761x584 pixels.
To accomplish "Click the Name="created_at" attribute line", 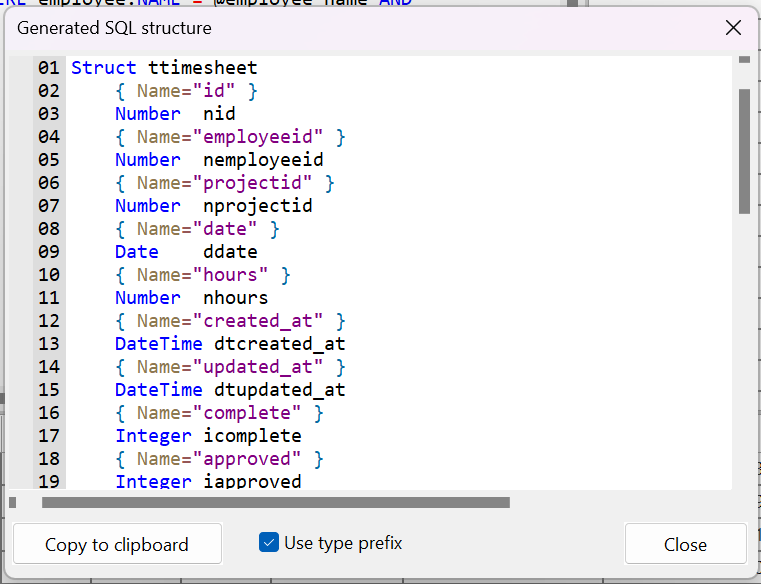I will tap(231, 321).
